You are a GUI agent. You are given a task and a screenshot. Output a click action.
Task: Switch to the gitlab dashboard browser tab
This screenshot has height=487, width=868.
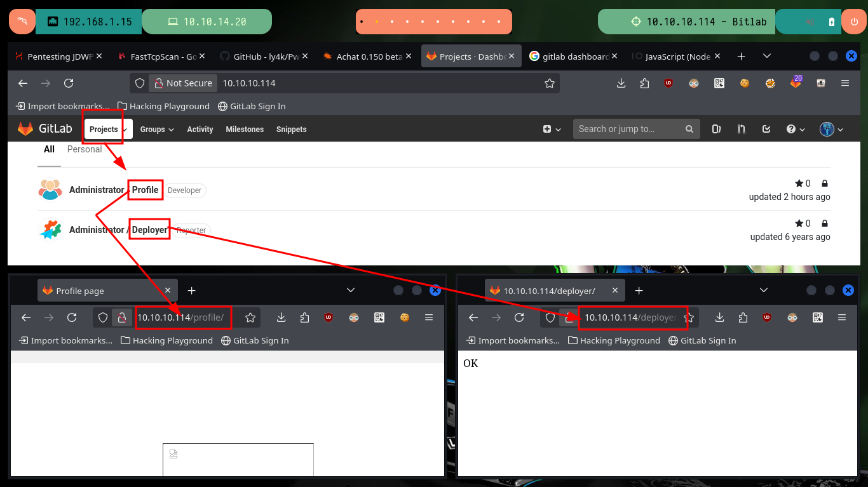point(570,57)
